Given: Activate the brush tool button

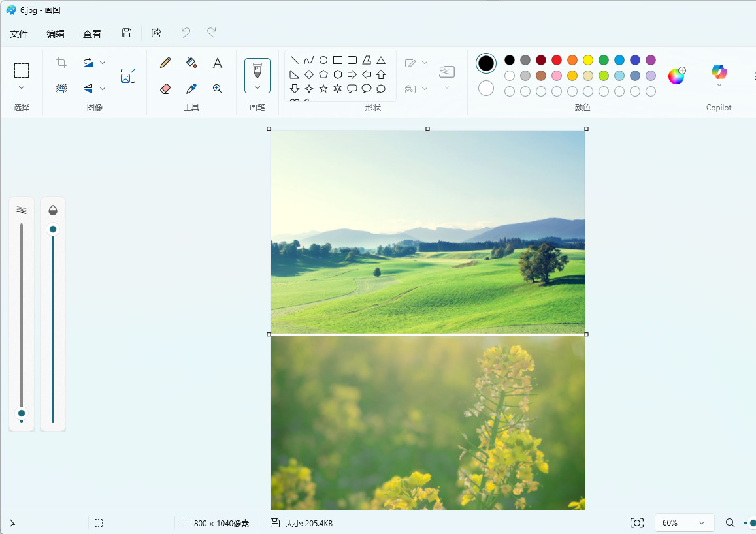Looking at the screenshot, I should coord(257,71).
